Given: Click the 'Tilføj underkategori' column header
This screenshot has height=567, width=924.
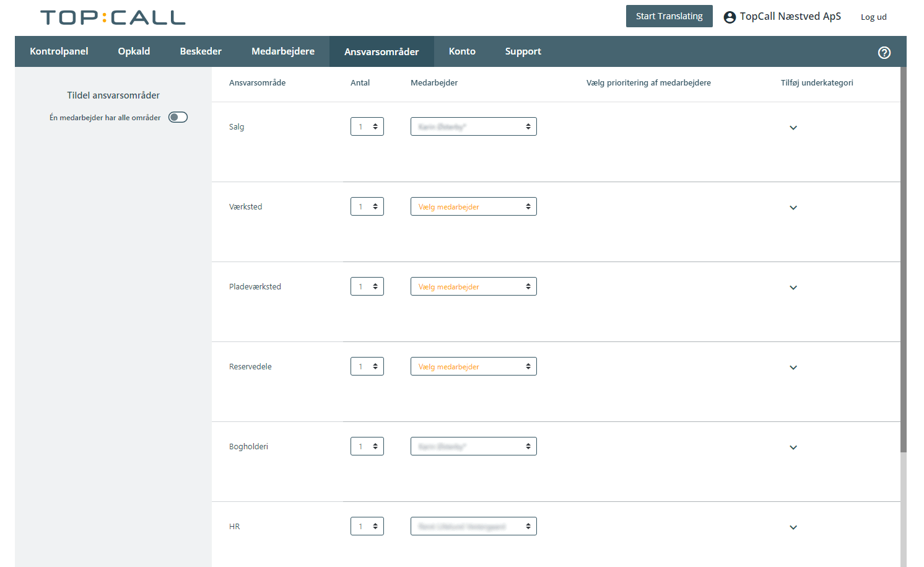Looking at the screenshot, I should [x=817, y=82].
